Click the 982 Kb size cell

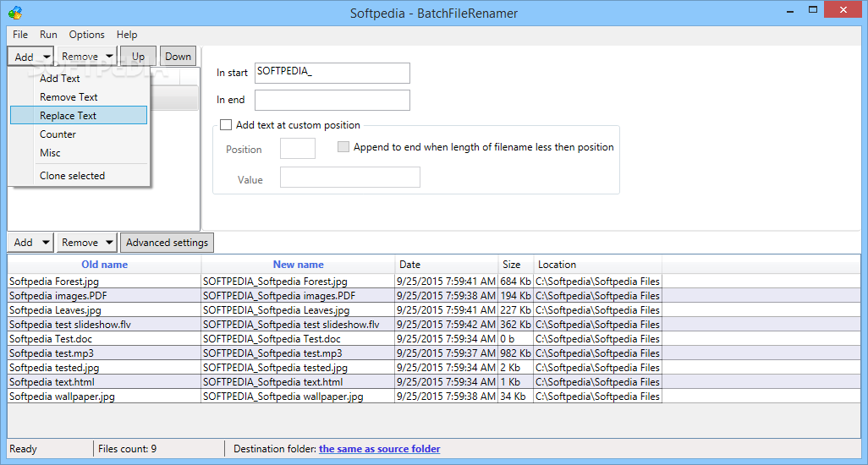point(515,353)
